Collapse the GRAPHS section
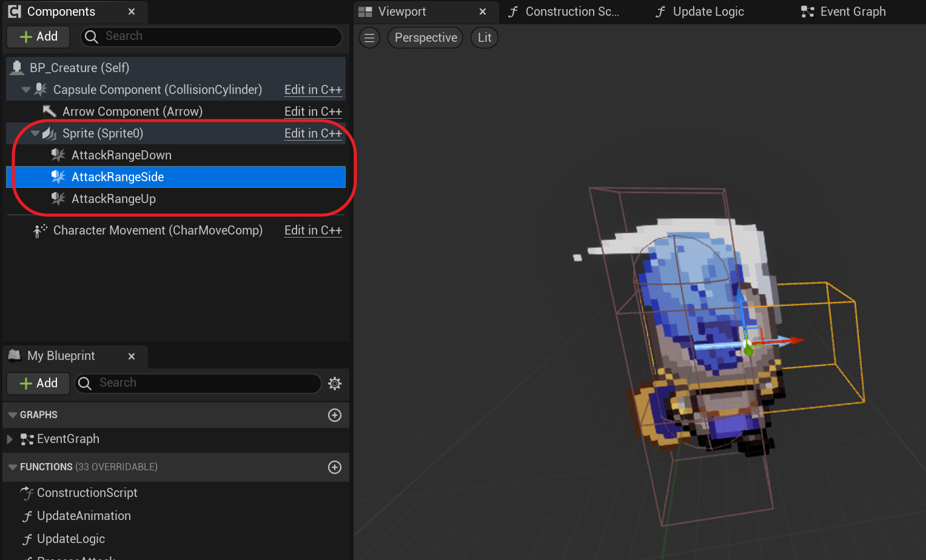The height and width of the screenshot is (560, 926). tap(13, 415)
